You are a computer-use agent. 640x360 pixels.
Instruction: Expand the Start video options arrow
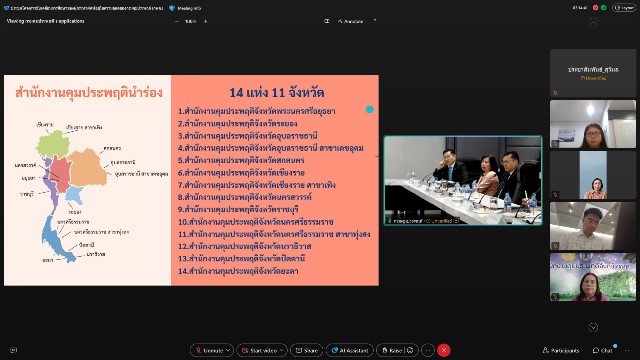pos(282,350)
